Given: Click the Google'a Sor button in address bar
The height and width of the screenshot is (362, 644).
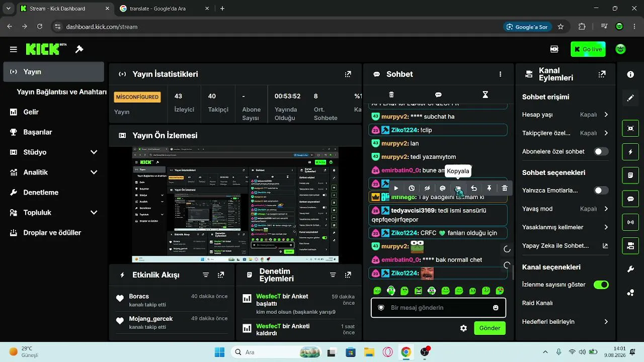Looking at the screenshot, I should [x=526, y=27].
